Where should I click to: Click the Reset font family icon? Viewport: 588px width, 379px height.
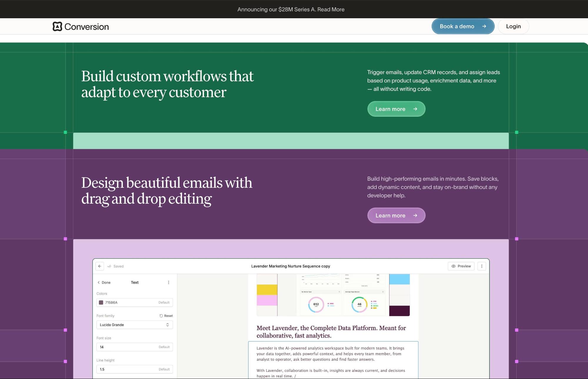[161, 316]
